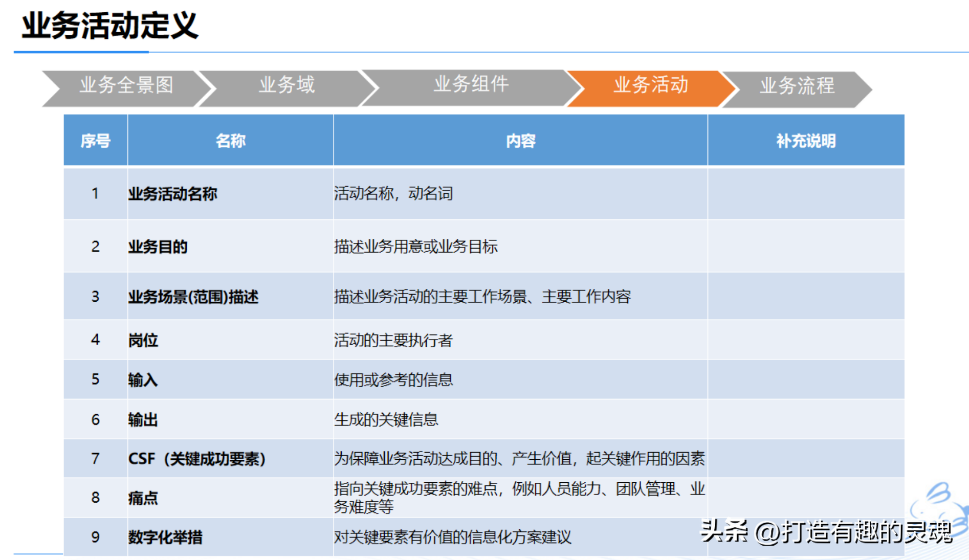Click the 业务场景(范围)描述 name cell
The height and width of the screenshot is (560, 969).
231,297
